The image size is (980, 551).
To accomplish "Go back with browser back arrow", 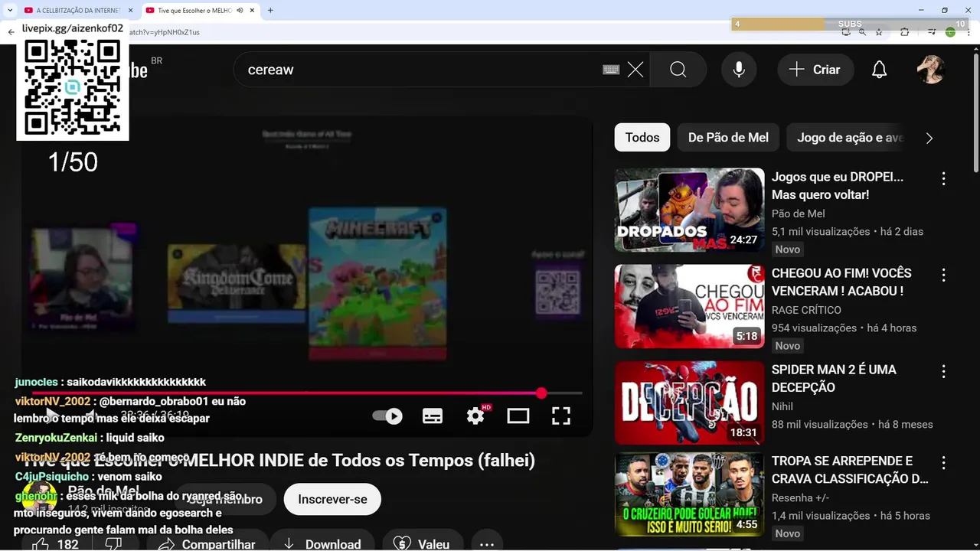I will [11, 32].
